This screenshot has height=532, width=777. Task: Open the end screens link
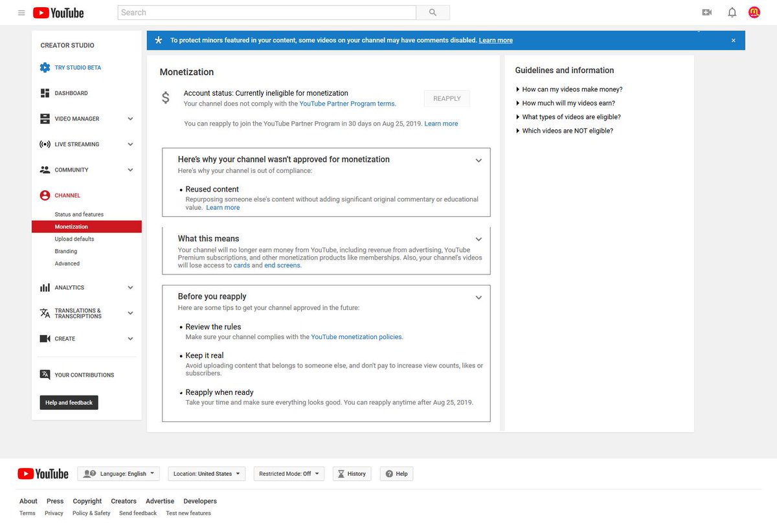282,265
